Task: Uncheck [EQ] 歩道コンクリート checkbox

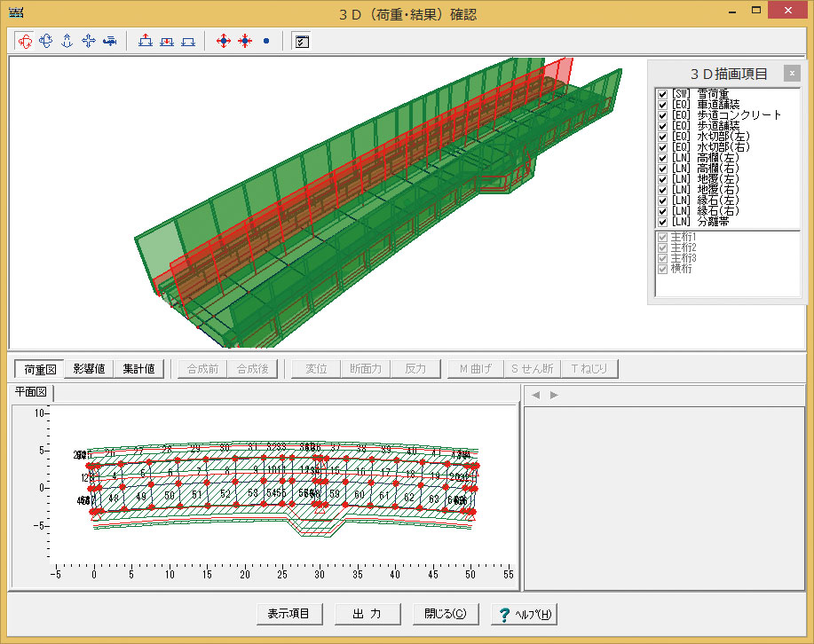Action: tap(662, 115)
